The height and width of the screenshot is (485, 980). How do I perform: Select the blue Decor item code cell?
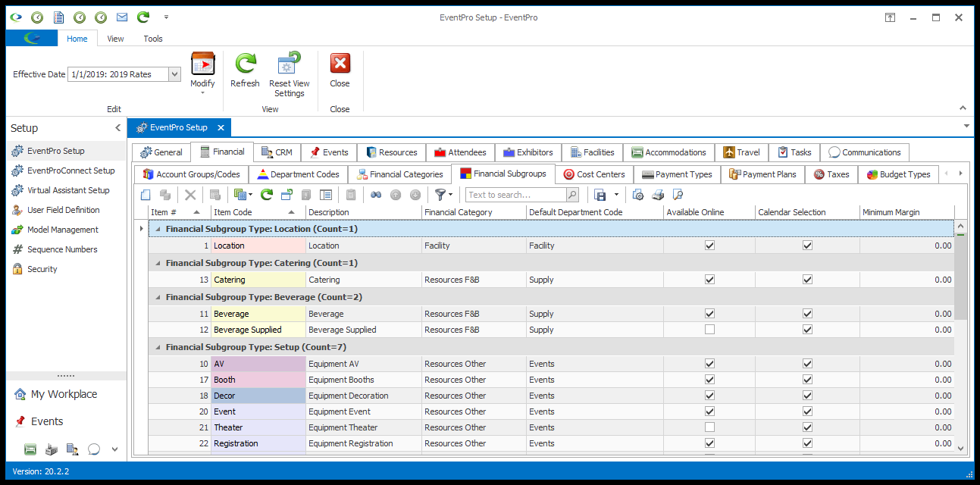pos(258,396)
